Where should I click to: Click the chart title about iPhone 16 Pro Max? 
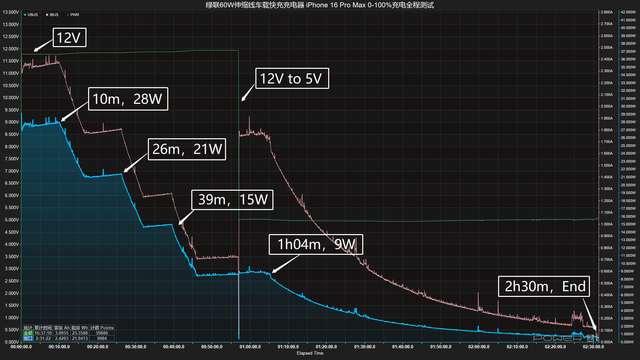[320, 5]
